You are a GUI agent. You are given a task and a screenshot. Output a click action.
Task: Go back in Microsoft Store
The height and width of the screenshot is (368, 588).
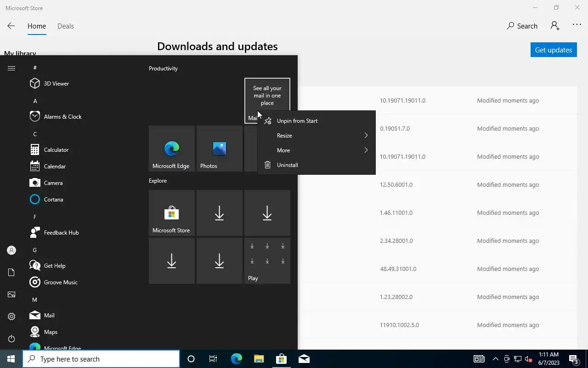coord(11,26)
